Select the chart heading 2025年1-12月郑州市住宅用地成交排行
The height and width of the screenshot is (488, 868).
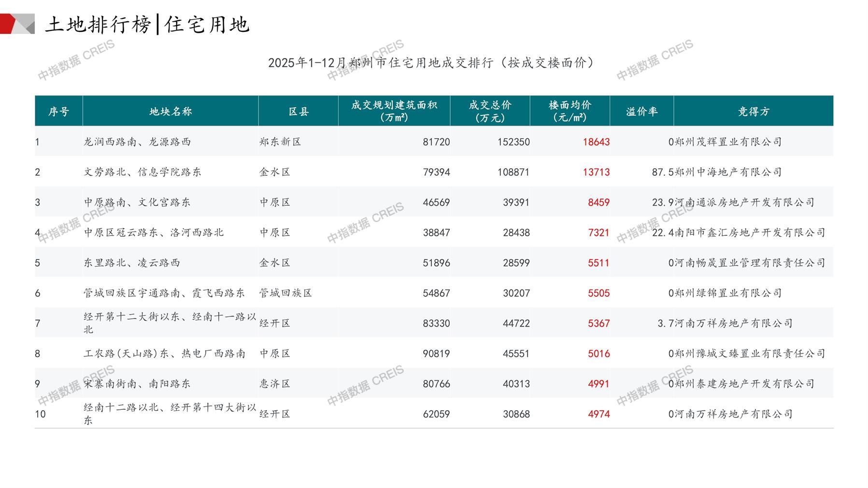[431, 63]
